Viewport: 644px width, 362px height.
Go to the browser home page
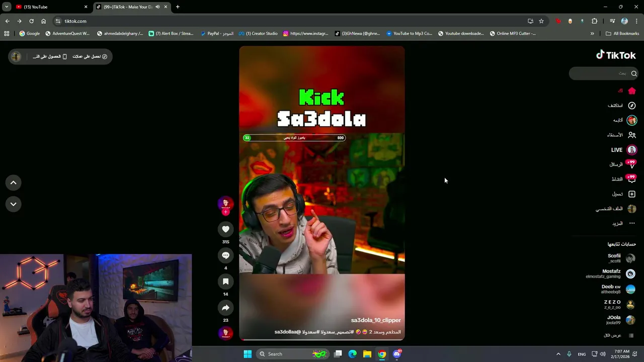[x=43, y=21]
